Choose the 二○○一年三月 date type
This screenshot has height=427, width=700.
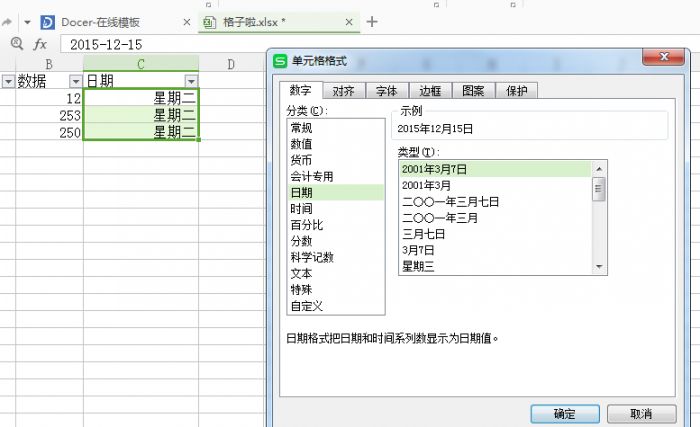coord(496,218)
